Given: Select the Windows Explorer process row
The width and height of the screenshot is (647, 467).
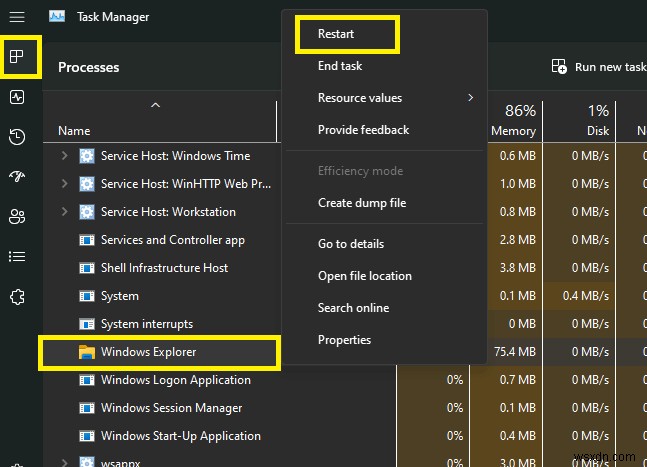Looking at the screenshot, I should point(149,352).
